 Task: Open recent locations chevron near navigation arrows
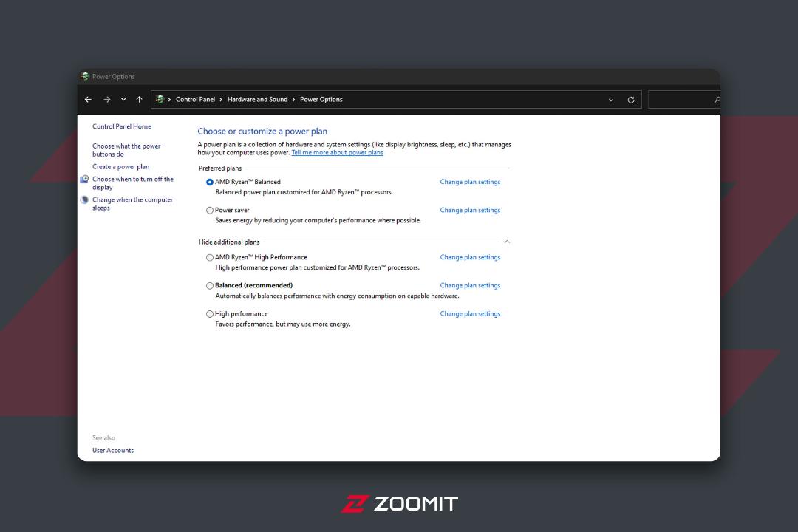123,100
